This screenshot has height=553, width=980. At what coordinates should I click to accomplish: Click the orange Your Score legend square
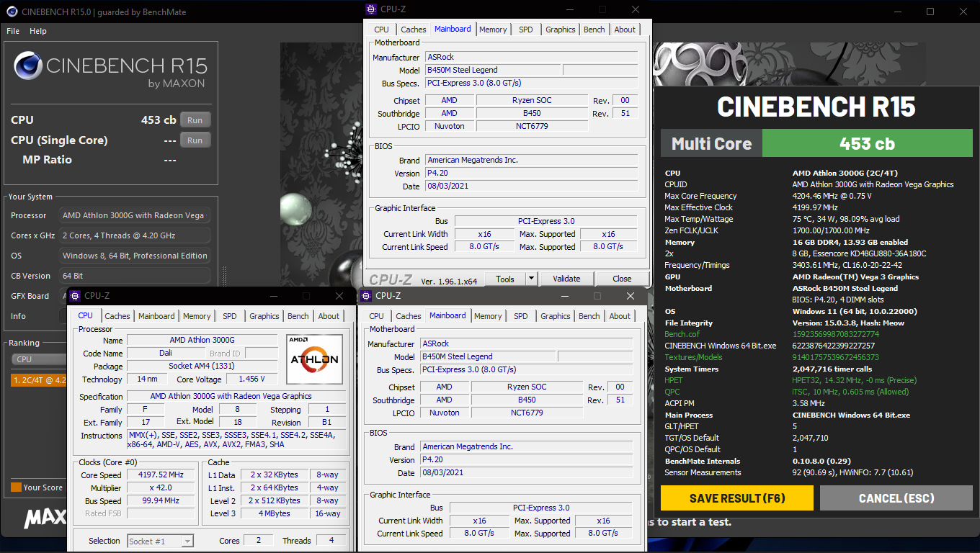click(x=16, y=487)
